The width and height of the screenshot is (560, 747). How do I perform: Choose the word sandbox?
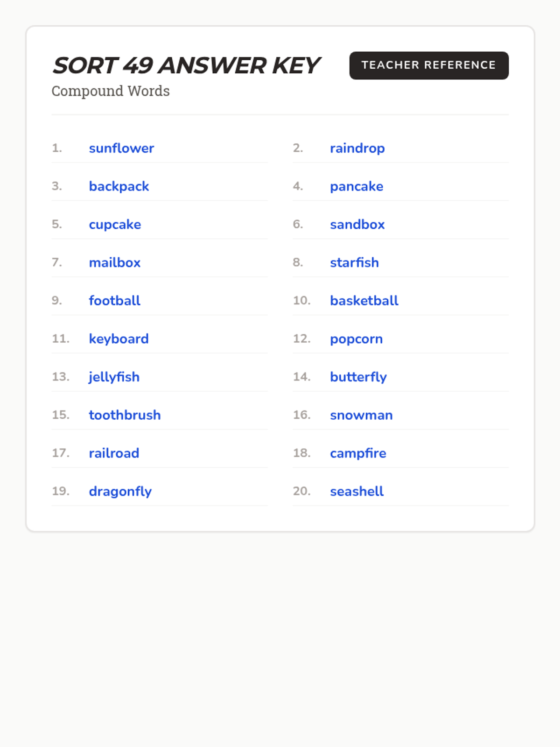point(357,225)
